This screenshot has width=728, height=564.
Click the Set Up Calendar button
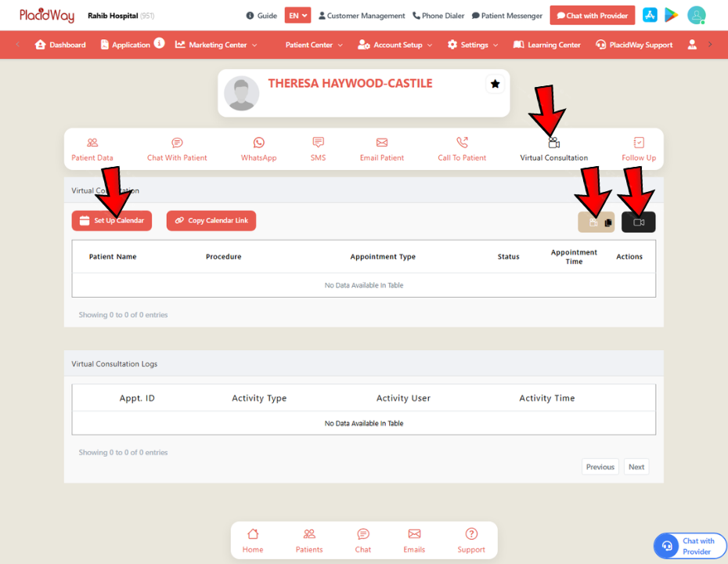point(112,221)
